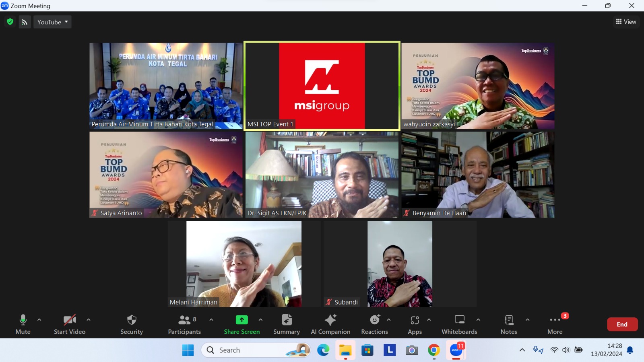Launch the AI Companion

[330, 324]
